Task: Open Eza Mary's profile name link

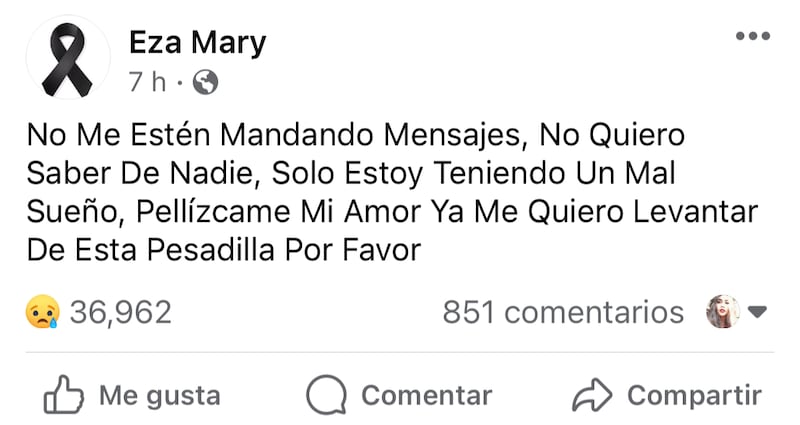Action: (197, 42)
